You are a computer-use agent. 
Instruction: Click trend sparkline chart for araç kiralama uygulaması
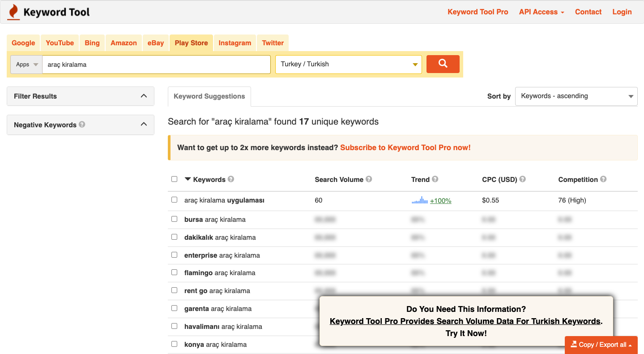tap(420, 200)
